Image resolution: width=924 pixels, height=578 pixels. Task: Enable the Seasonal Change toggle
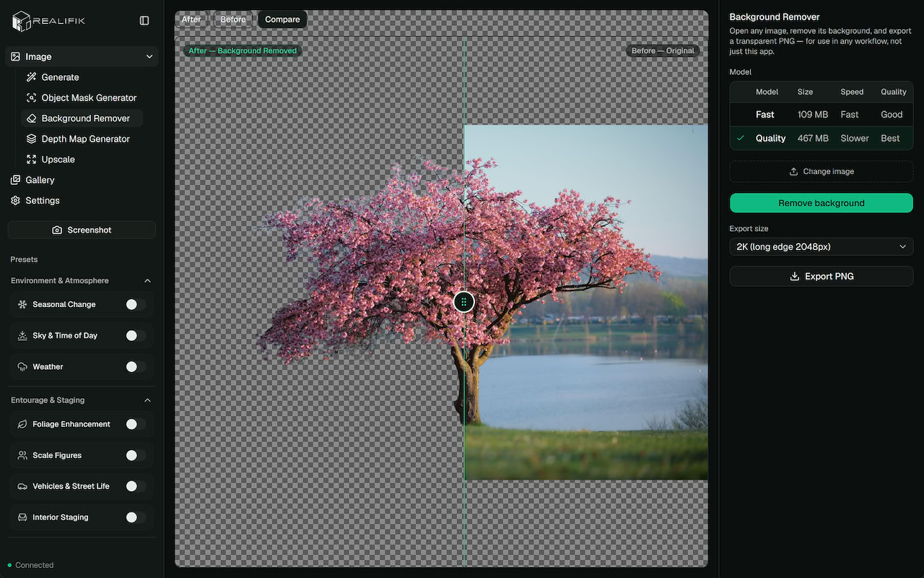(x=136, y=305)
